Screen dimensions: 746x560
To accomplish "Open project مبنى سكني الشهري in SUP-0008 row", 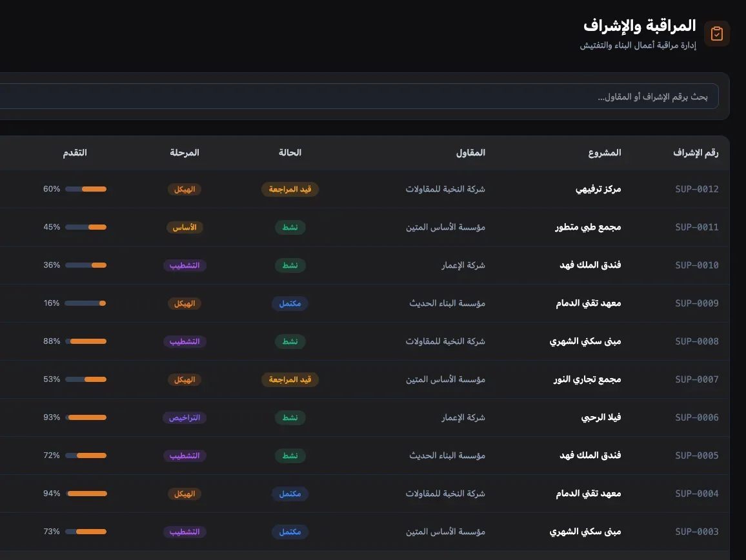I will click(585, 342).
